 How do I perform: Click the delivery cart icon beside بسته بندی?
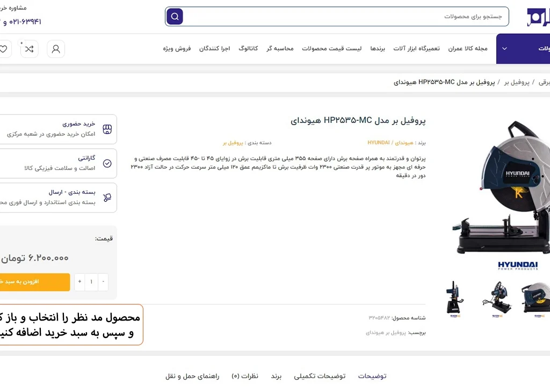click(107, 198)
